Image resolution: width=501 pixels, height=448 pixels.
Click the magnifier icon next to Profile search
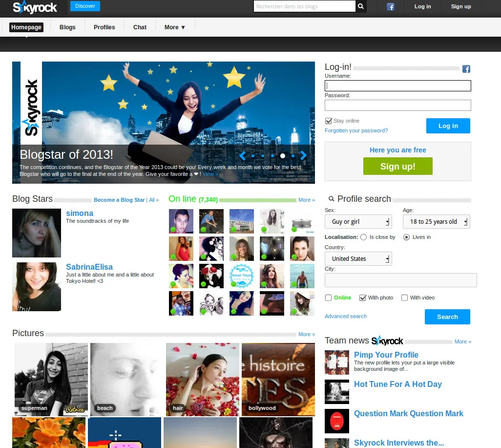click(331, 199)
